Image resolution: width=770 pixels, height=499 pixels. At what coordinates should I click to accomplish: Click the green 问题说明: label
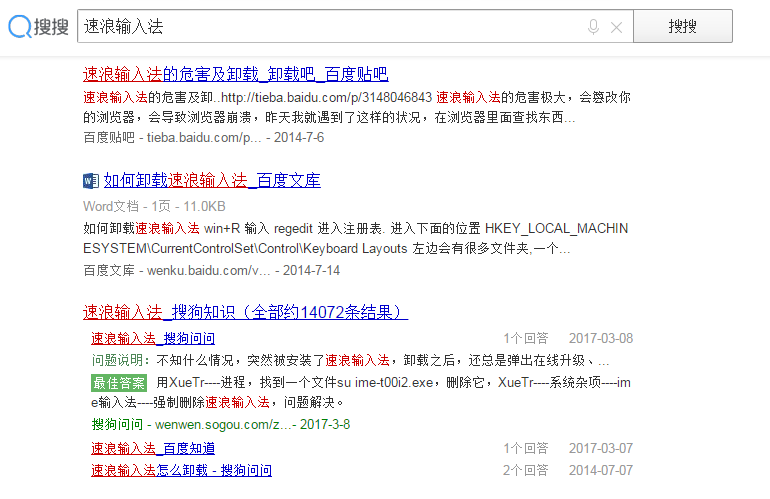point(121,360)
